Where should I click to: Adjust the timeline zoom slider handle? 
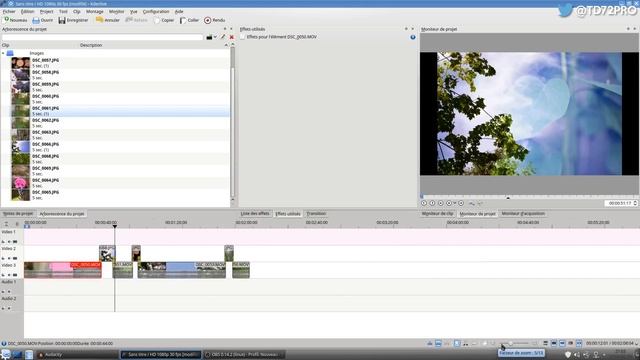tap(511, 344)
